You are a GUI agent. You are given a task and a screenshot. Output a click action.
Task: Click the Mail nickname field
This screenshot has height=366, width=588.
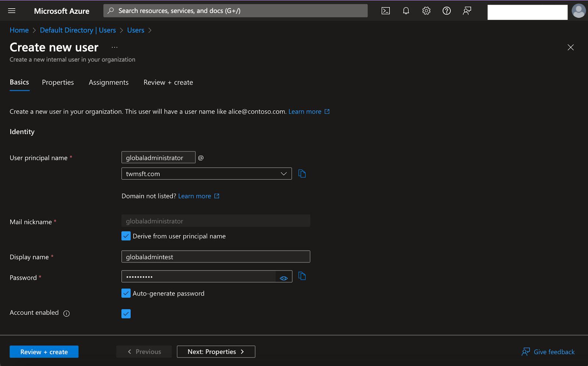click(216, 221)
